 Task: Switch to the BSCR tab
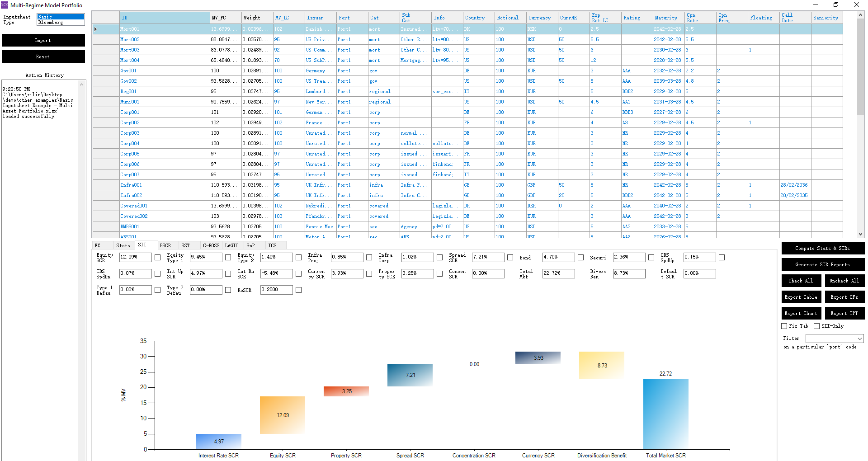(x=165, y=245)
